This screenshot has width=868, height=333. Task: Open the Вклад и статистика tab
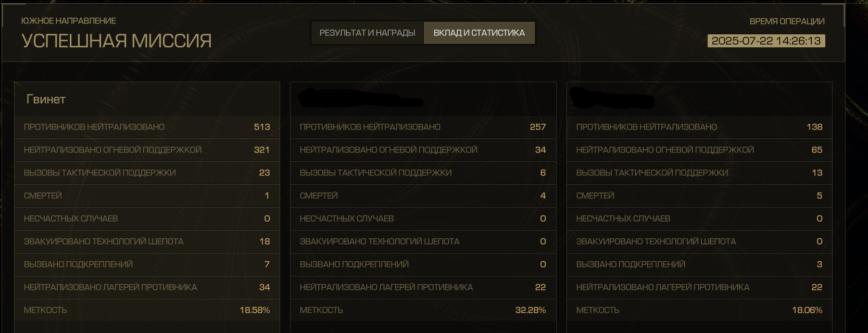coord(479,33)
